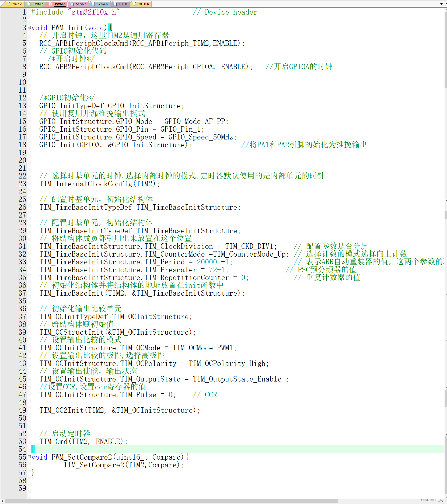The height and width of the screenshot is (504, 447).
Task: Click the vertical scrollbar up arrow
Action: tap(446, 10)
